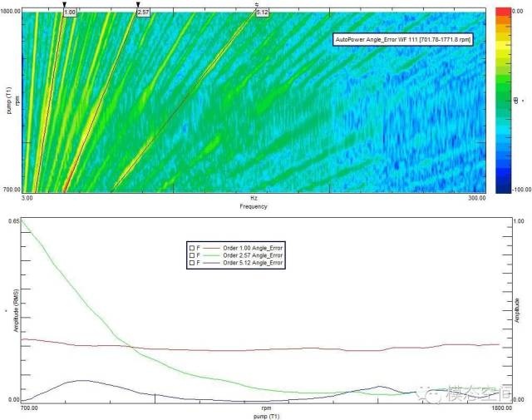Click the 300.00 frequency axis upper limit
This screenshot has width=532, height=420.
point(477,199)
